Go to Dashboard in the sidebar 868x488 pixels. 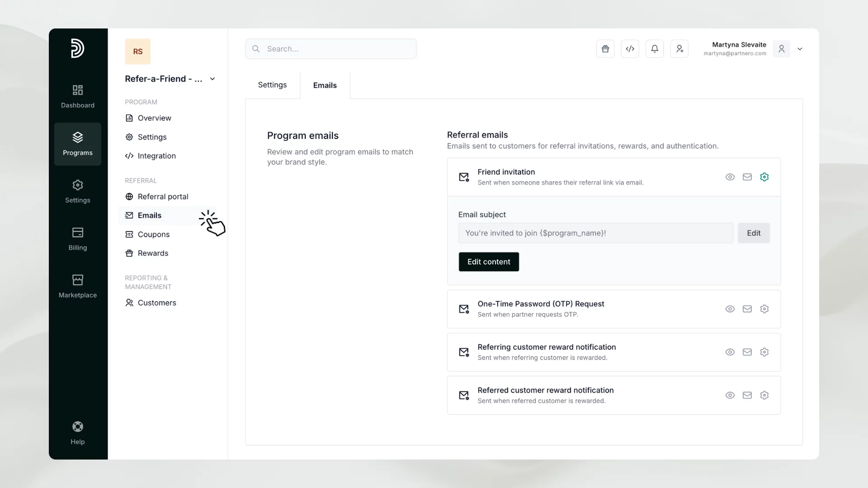pyautogui.click(x=78, y=96)
